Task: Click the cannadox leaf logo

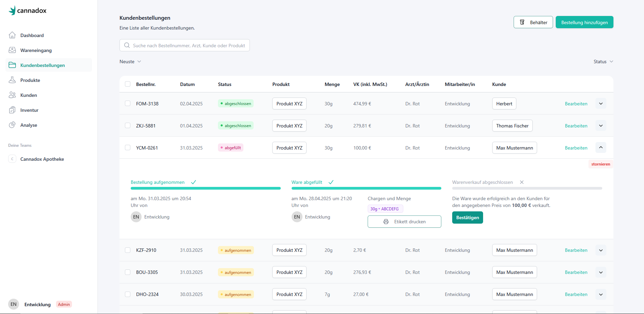Action: 12,11
